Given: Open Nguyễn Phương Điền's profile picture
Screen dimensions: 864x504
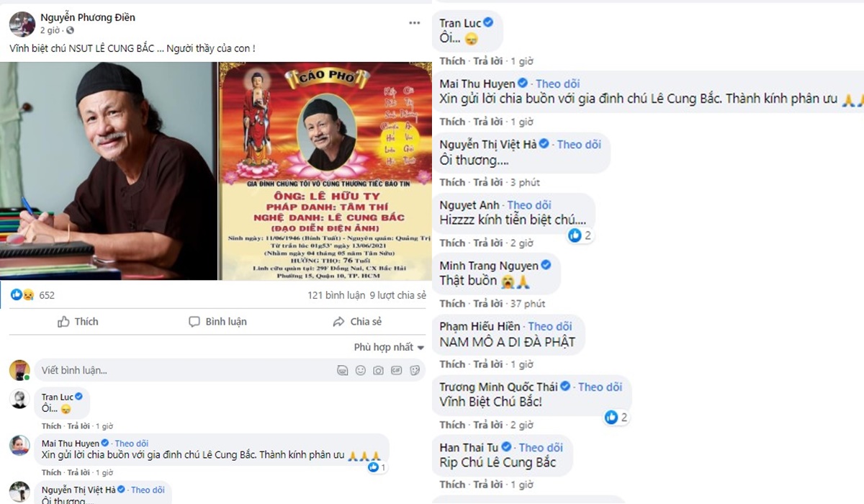Looking at the screenshot, I should (x=22, y=24).
